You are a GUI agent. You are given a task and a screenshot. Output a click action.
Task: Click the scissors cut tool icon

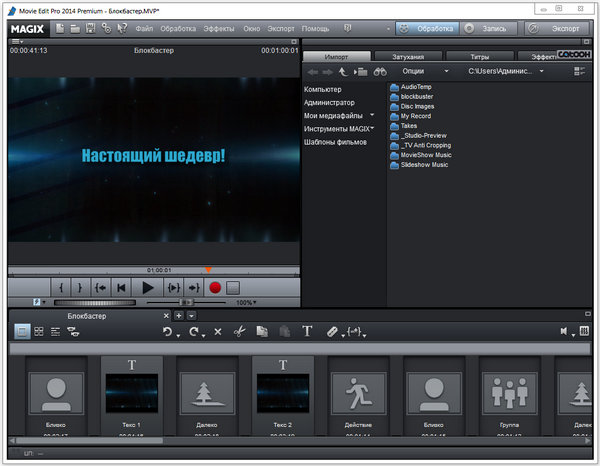239,331
